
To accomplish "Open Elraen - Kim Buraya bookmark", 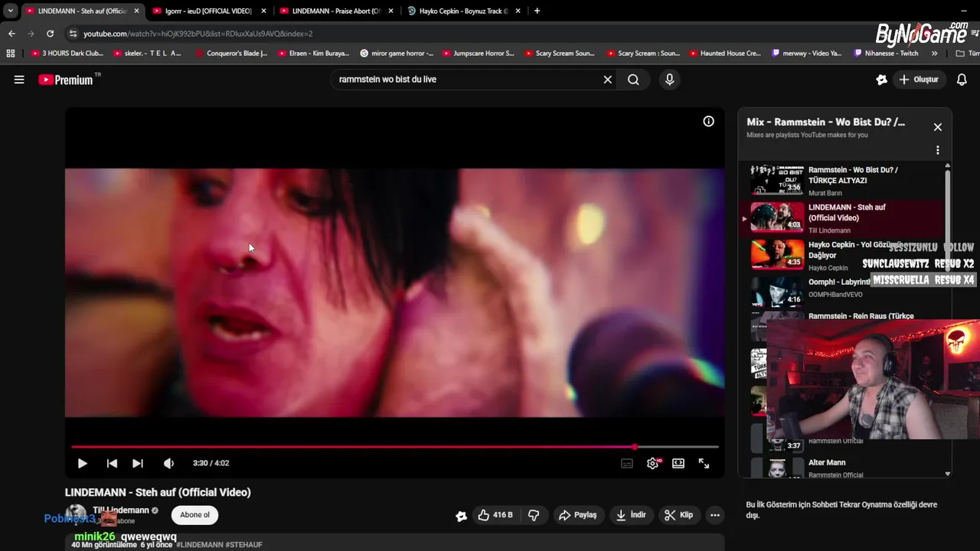I will [x=313, y=54].
